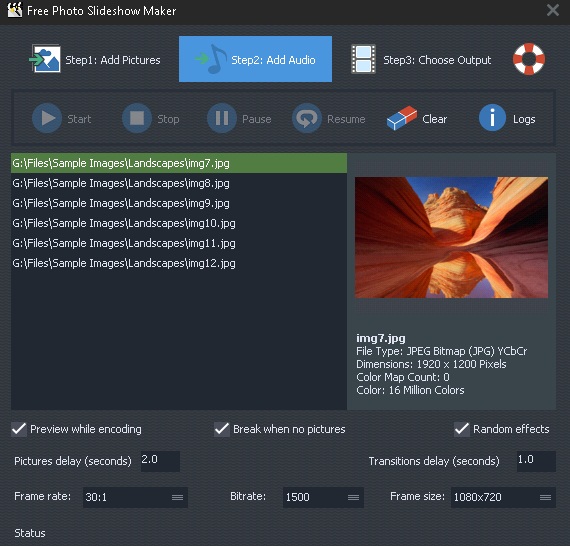570x546 pixels.
Task: Select img10.jpg in the file list
Action: click(179, 223)
